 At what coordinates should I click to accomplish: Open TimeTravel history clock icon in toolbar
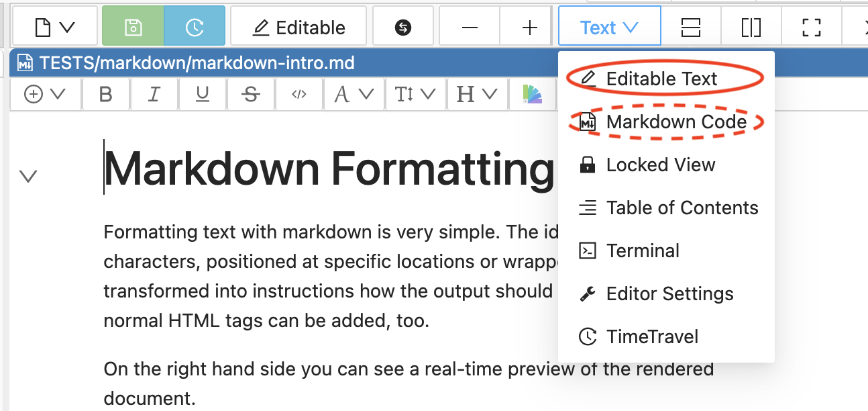pos(194,28)
